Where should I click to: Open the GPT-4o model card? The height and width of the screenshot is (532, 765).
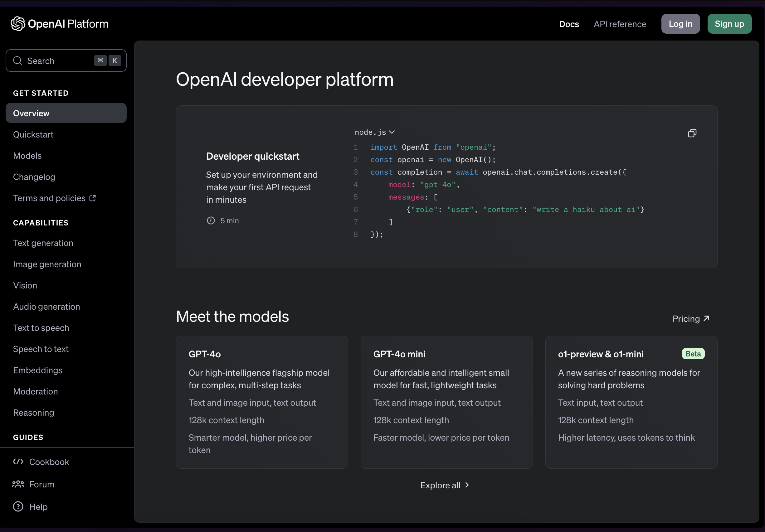point(262,402)
